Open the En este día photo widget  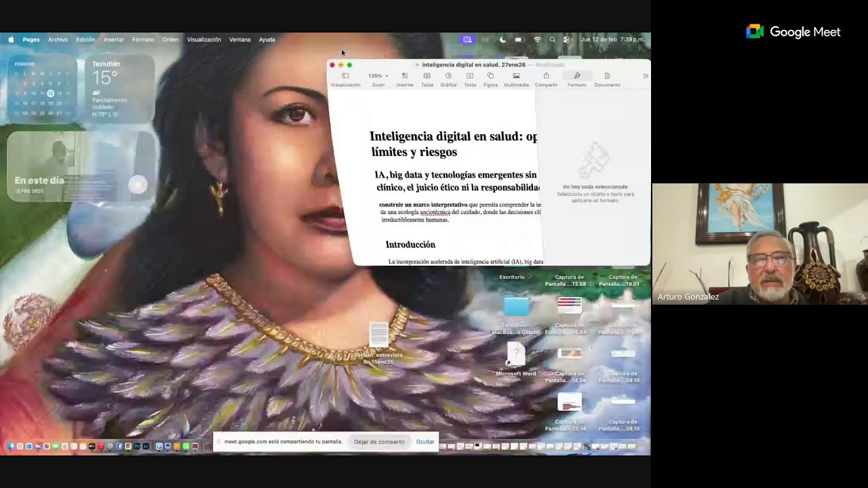click(x=81, y=167)
